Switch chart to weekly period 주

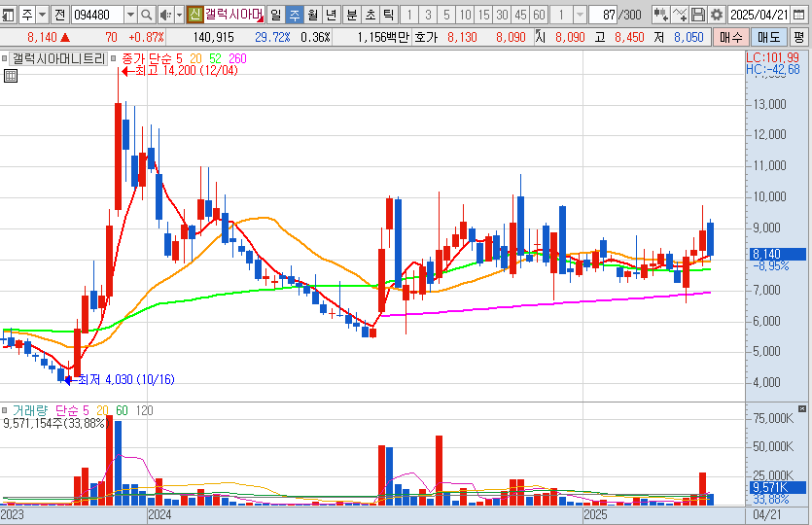[295, 15]
